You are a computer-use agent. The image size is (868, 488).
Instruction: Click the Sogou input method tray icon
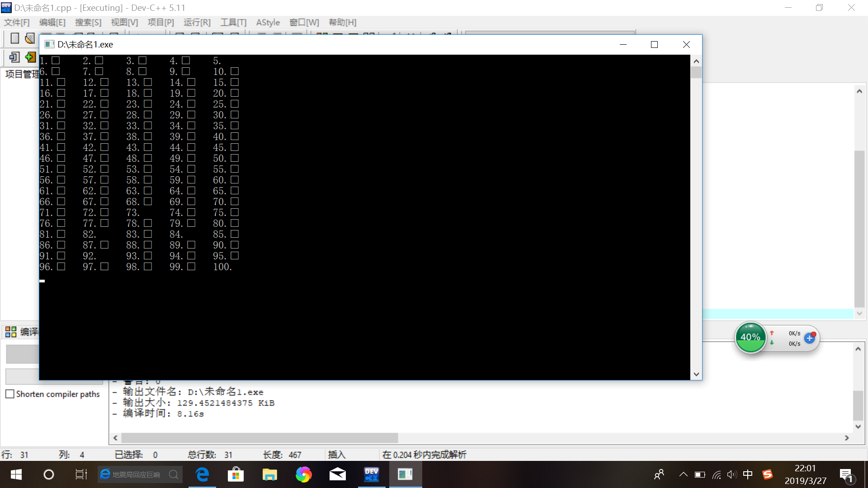[767, 474]
